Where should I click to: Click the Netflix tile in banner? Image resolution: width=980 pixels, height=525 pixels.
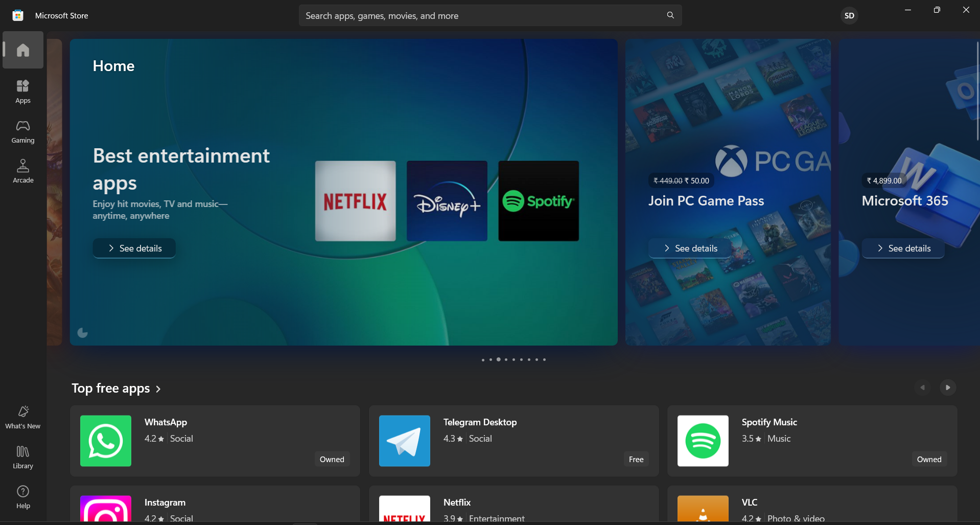point(355,201)
